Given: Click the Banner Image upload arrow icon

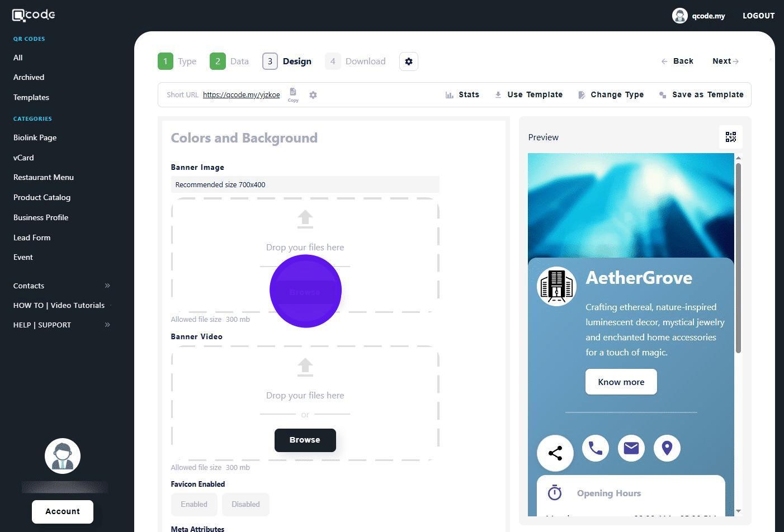Looking at the screenshot, I should point(305,219).
